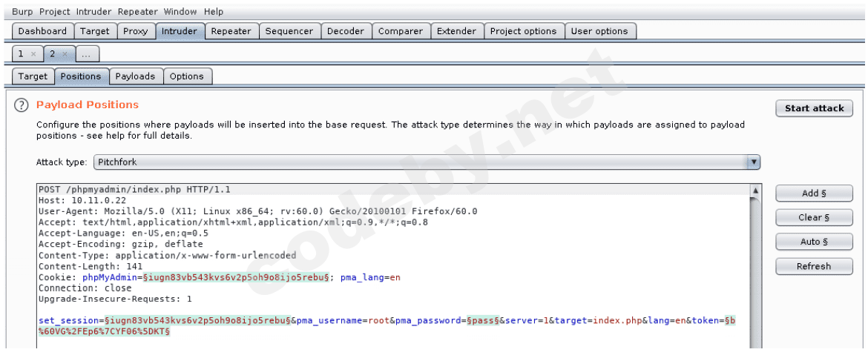Click the Clear § button
Image resolution: width=868 pixels, height=358 pixels.
point(815,217)
